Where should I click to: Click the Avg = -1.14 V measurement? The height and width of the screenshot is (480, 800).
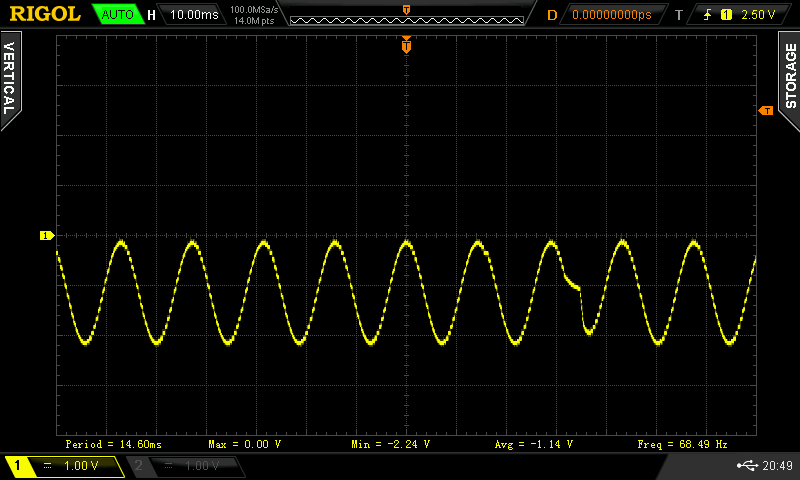click(534, 444)
